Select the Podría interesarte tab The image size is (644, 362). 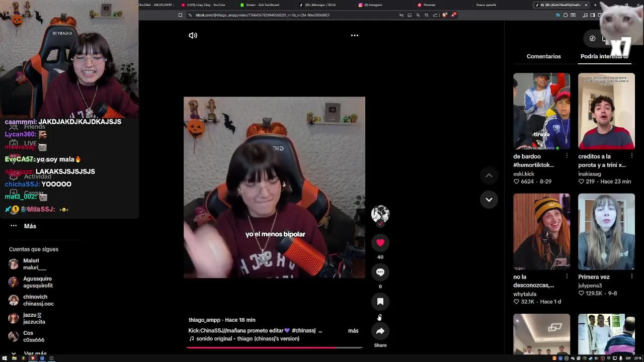coord(604,56)
